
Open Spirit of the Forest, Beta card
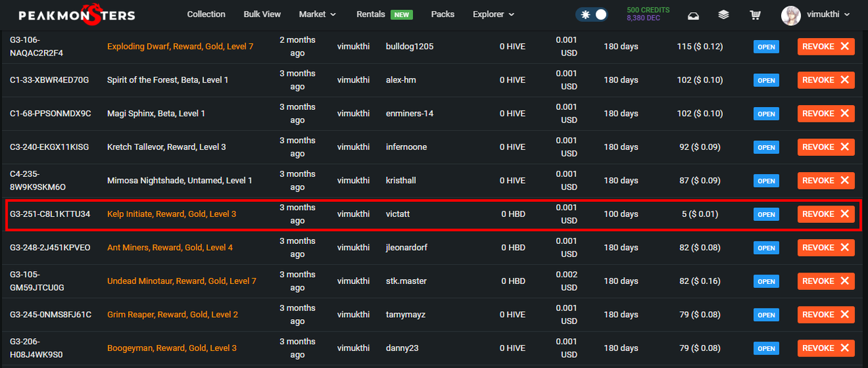pos(167,80)
